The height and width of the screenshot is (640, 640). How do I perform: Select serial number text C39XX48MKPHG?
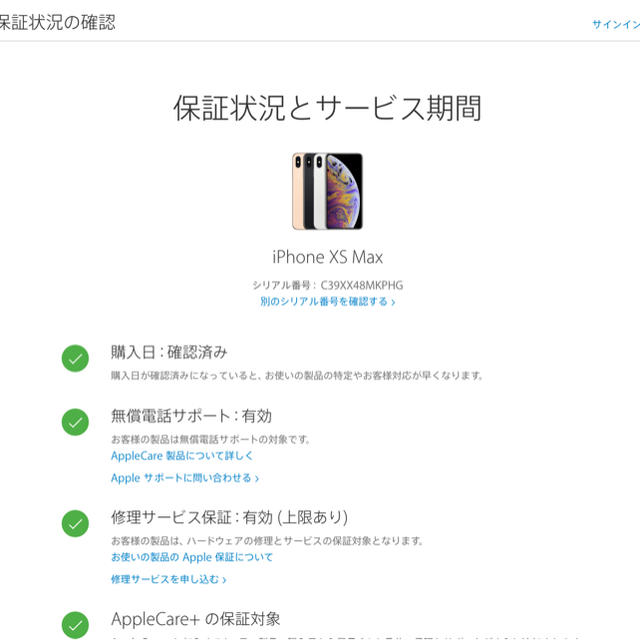[362, 285]
